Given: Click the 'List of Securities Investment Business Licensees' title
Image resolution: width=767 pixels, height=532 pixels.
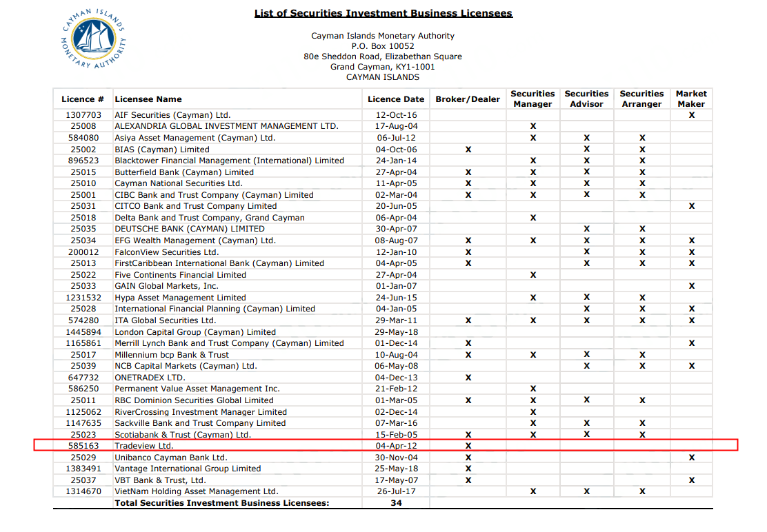Looking at the screenshot, I should pos(383,13).
